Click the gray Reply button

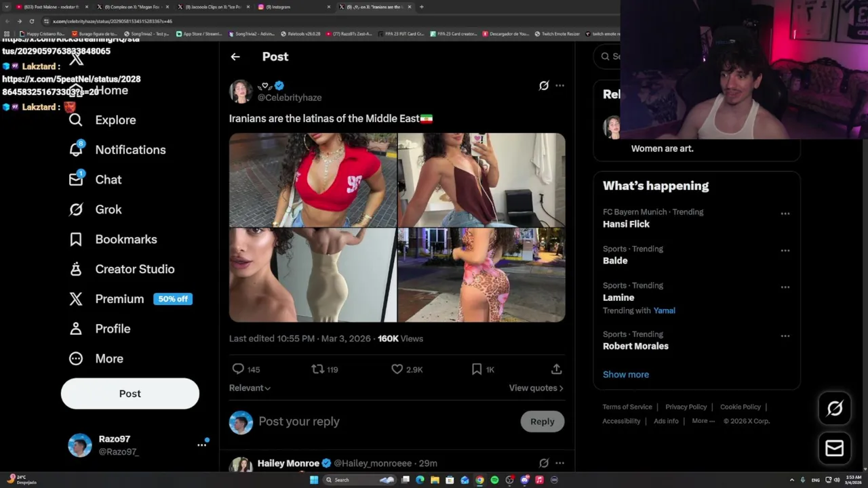click(542, 422)
